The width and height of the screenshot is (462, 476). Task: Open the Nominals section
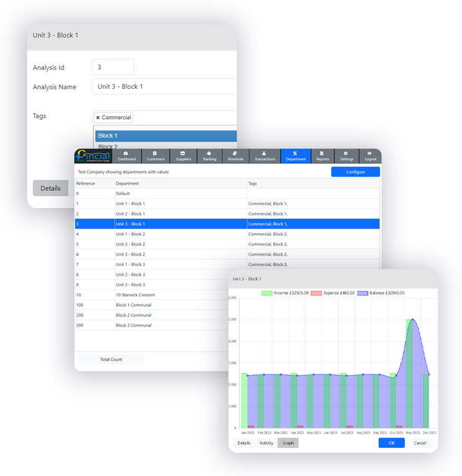click(235, 156)
